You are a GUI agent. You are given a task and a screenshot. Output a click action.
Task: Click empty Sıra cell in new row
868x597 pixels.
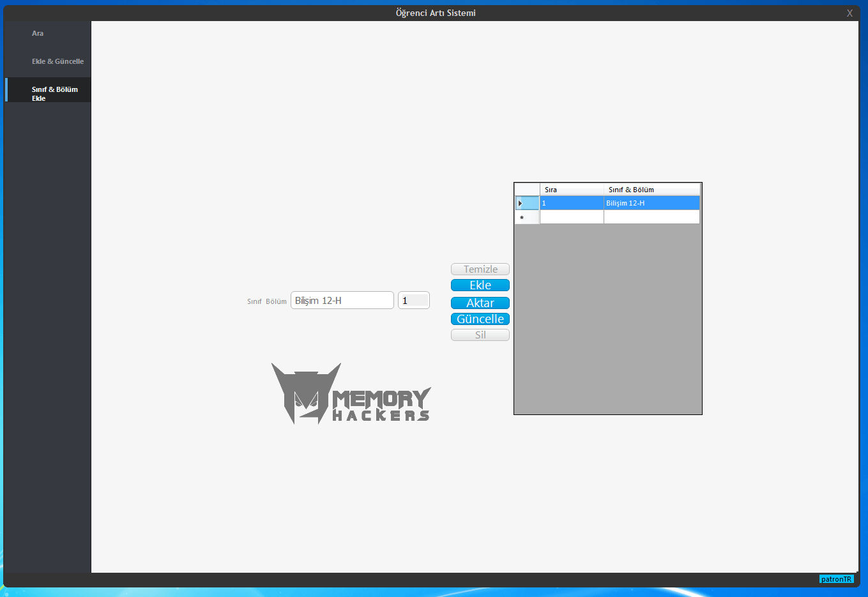[x=572, y=217]
